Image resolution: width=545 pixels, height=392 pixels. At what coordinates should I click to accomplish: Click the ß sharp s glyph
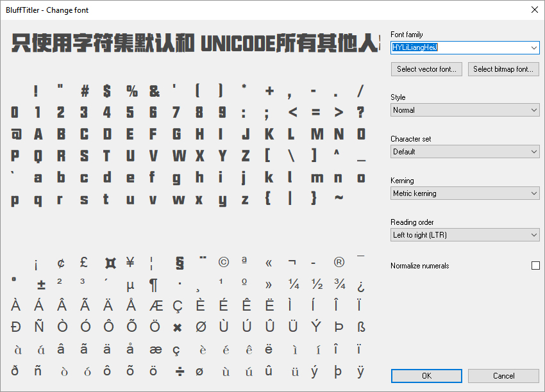[361, 327]
